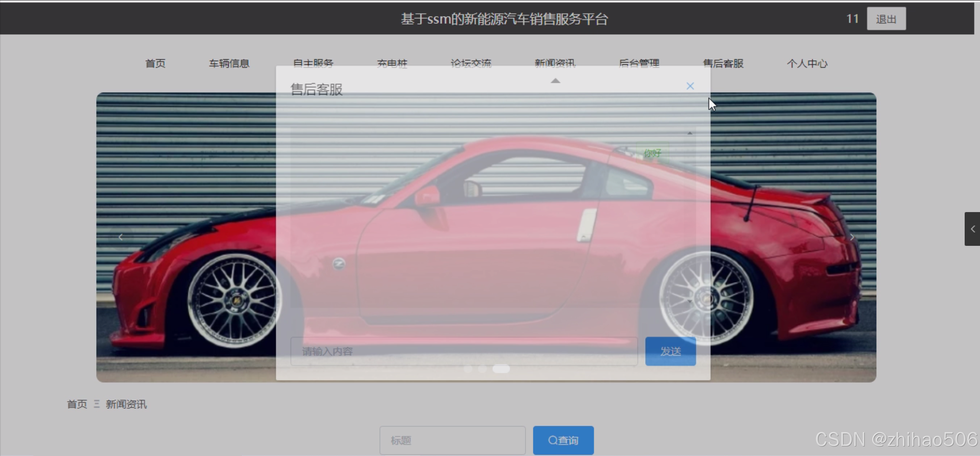Select the active carousel indicator pill
The width and height of the screenshot is (980, 456).
tap(501, 369)
